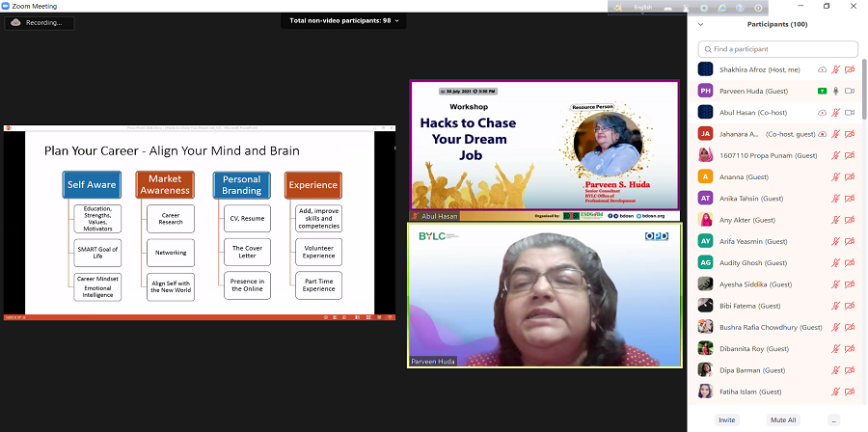This screenshot has height=432, width=868.
Task: Toggle Anika Tahsin's disabled camera
Action: click(x=850, y=199)
